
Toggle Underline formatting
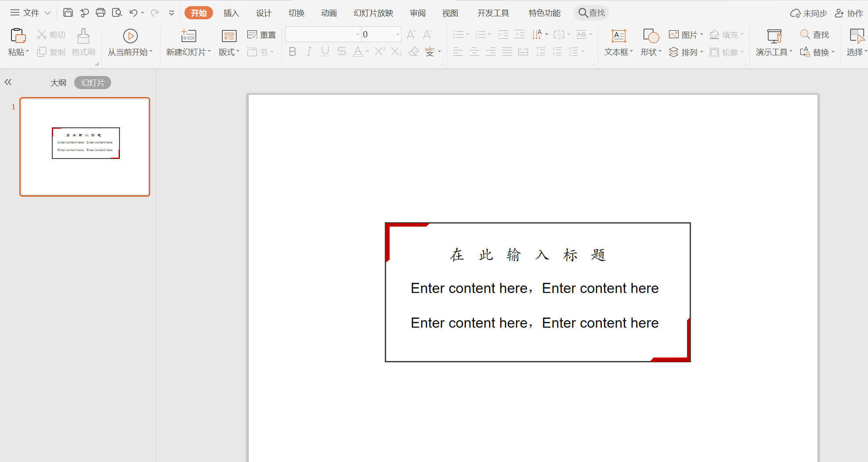(325, 52)
